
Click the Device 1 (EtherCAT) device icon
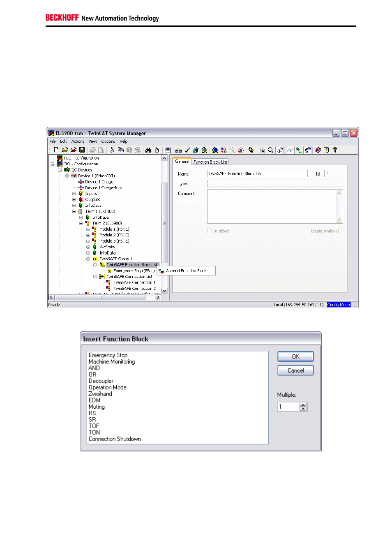[x=74, y=176]
